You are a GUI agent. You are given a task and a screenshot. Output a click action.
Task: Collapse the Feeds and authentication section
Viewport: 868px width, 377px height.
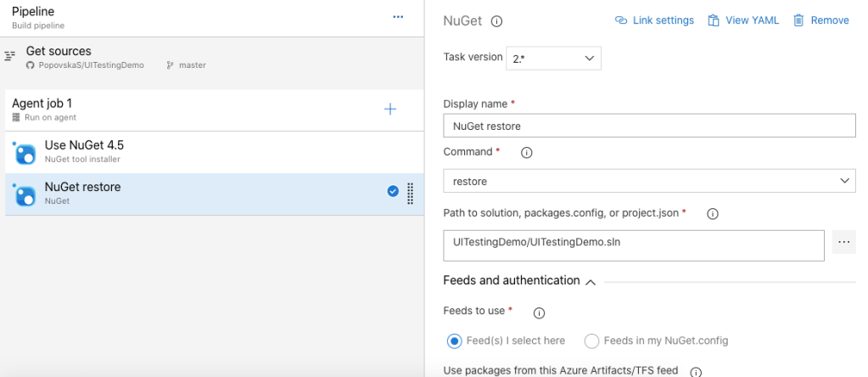(x=591, y=281)
